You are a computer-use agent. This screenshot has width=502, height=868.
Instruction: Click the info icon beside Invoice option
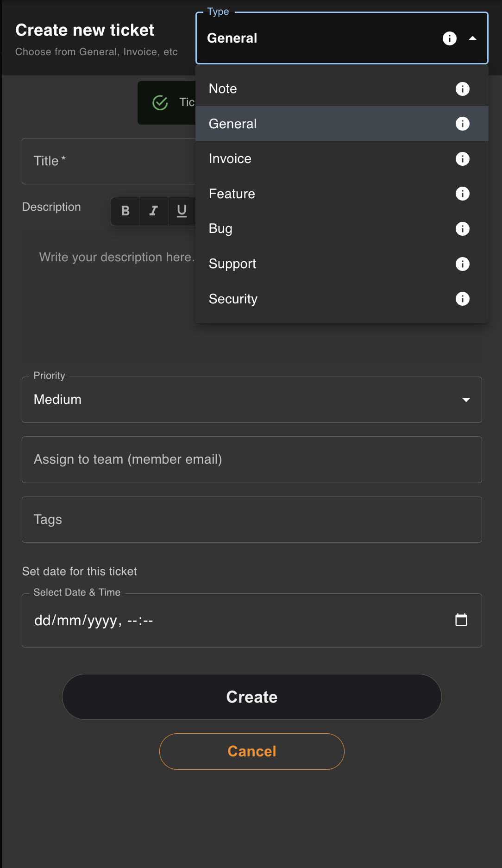(462, 159)
